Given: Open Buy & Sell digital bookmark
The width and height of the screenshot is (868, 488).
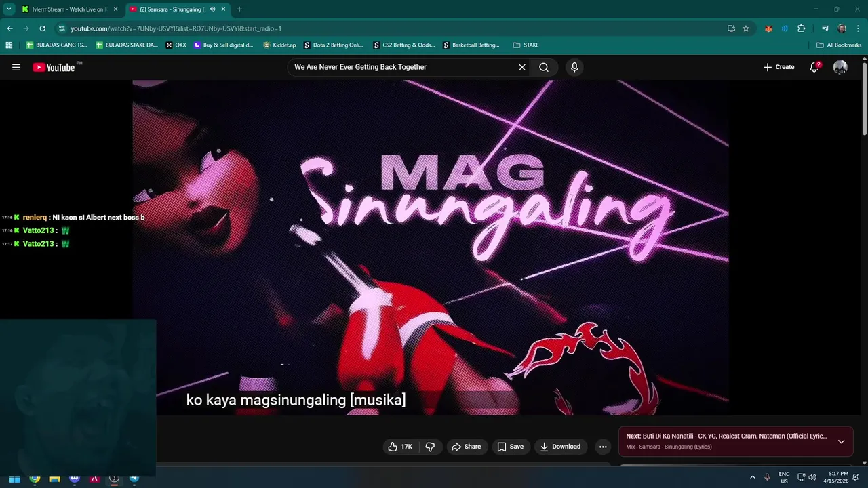Looking at the screenshot, I should pos(223,45).
